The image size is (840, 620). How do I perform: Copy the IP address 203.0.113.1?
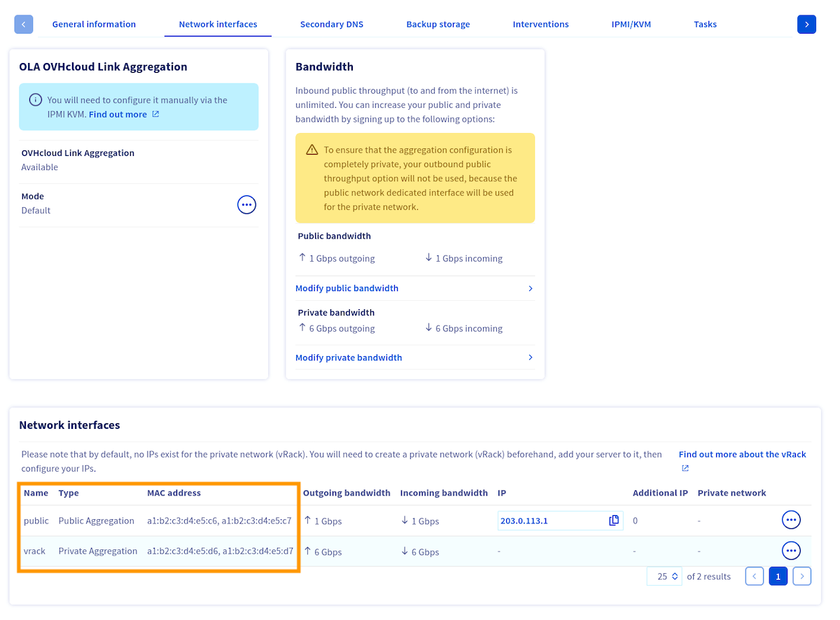614,520
